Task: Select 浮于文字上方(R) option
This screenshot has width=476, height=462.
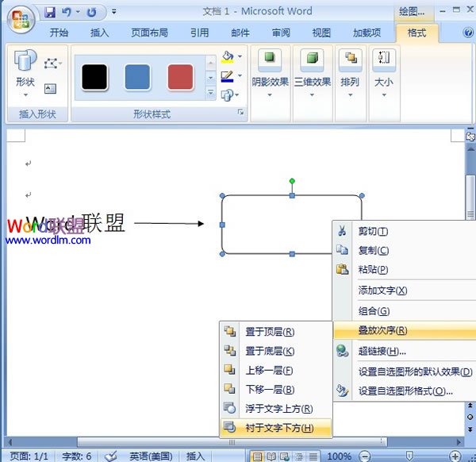Action: 276,409
